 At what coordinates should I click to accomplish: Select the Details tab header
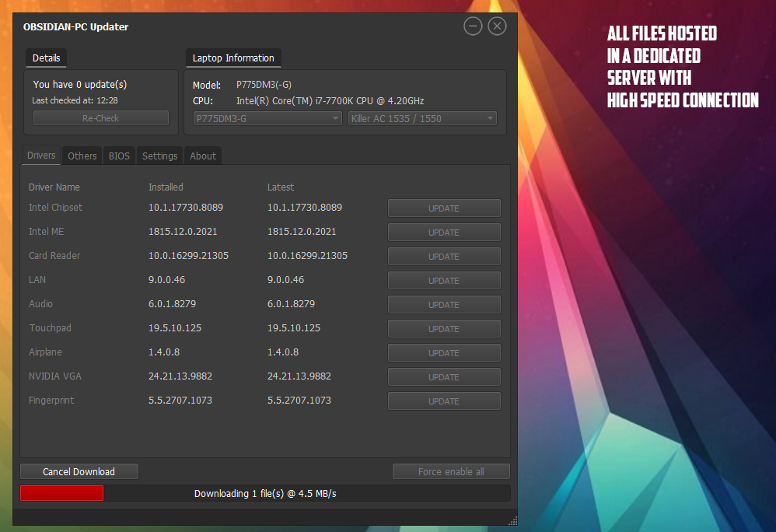tap(46, 58)
